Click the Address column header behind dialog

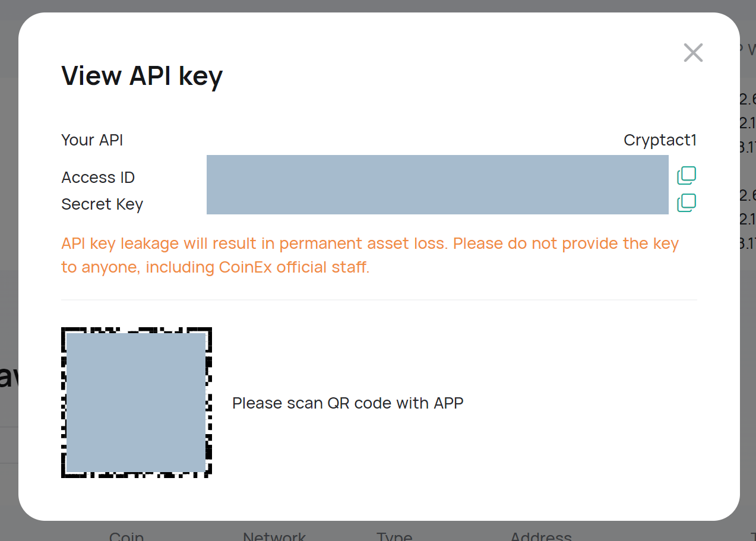pos(540,536)
